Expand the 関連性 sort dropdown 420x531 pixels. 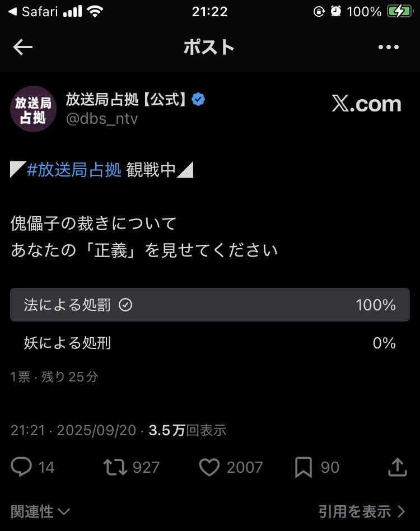(x=40, y=511)
